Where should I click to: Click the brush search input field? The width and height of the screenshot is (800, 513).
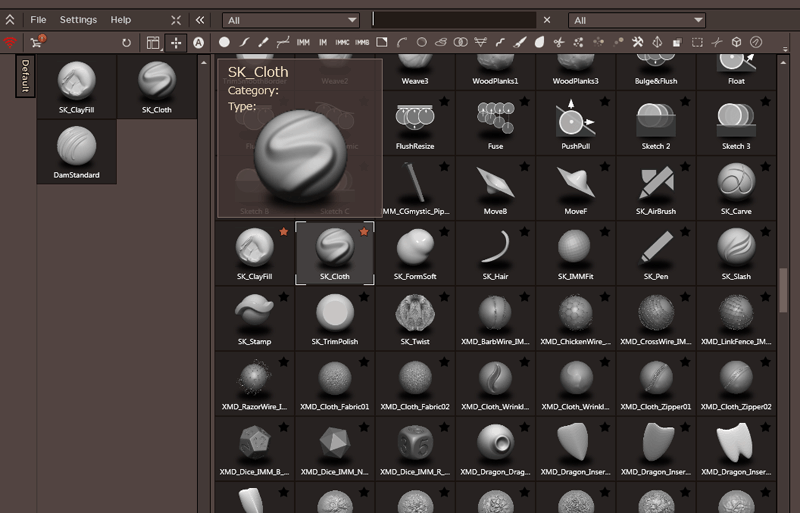pyautogui.click(x=453, y=20)
